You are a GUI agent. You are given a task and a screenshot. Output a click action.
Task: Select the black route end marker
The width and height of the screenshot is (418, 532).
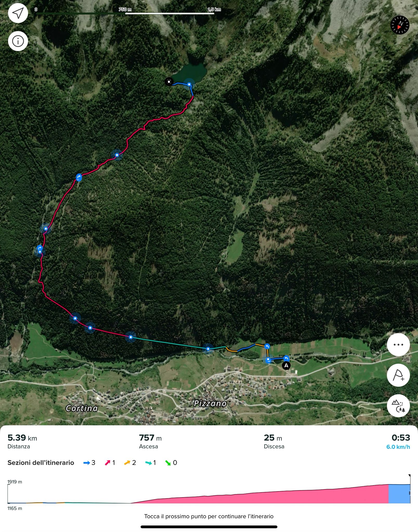point(169,82)
